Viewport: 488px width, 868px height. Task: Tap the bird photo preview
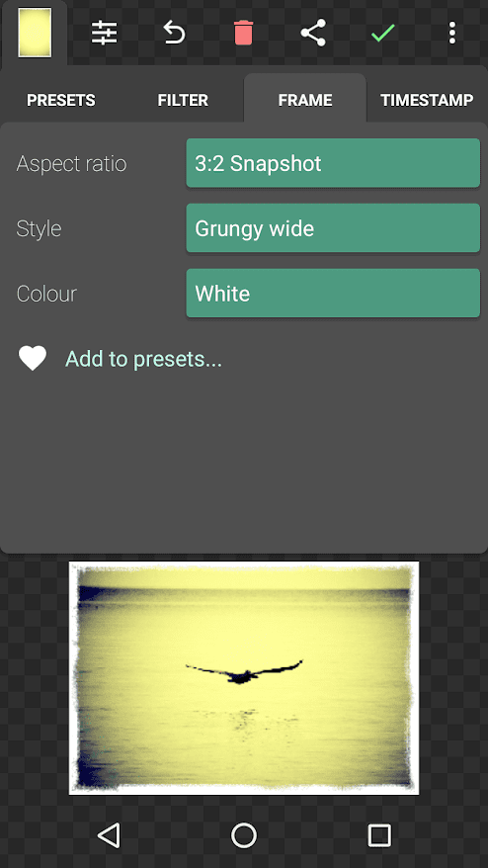click(x=244, y=677)
